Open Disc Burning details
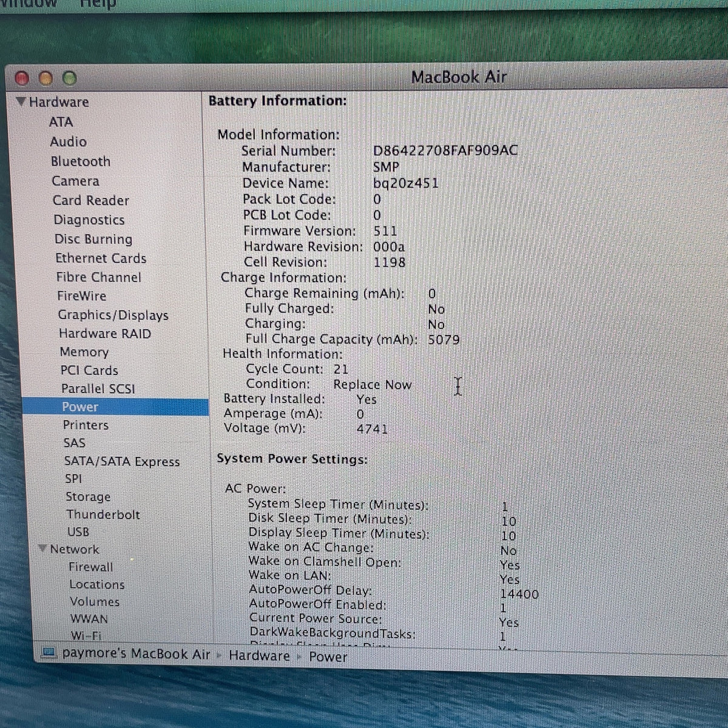Image resolution: width=728 pixels, height=728 pixels. (93, 239)
